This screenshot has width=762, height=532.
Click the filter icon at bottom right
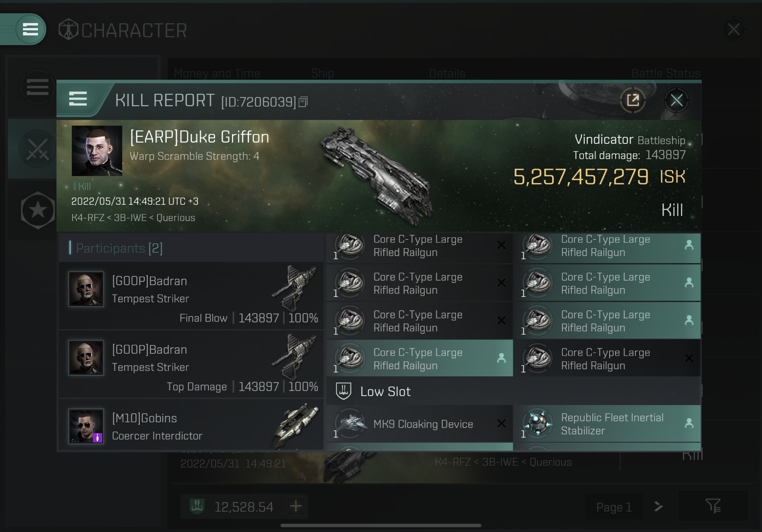713,506
